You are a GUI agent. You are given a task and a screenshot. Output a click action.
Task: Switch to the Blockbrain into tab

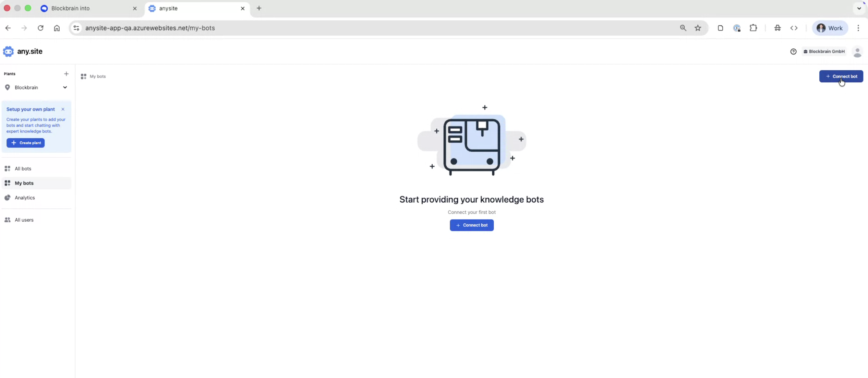[70, 8]
